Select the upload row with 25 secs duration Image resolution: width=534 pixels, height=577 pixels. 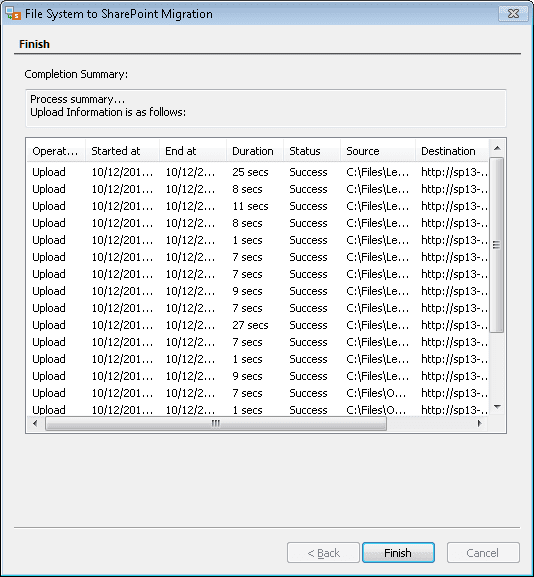(x=258, y=172)
